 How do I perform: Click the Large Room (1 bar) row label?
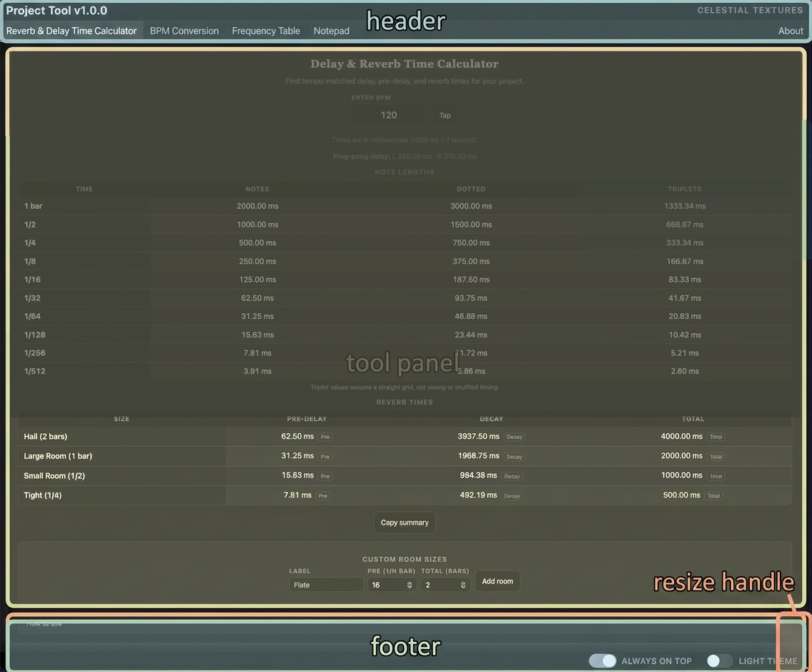pyautogui.click(x=57, y=456)
